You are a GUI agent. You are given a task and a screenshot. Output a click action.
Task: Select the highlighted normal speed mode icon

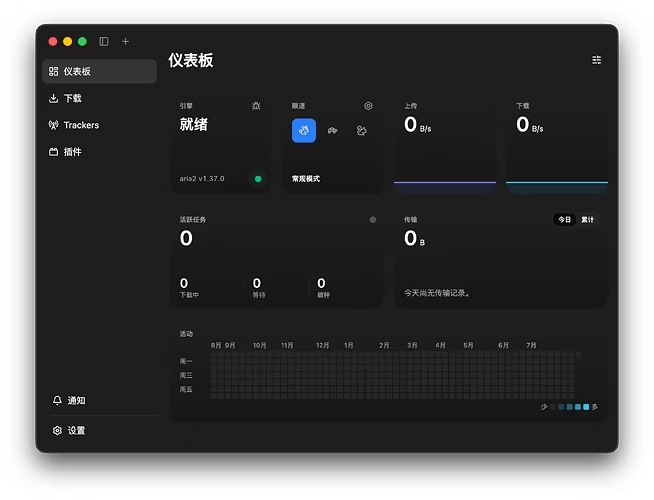(304, 131)
